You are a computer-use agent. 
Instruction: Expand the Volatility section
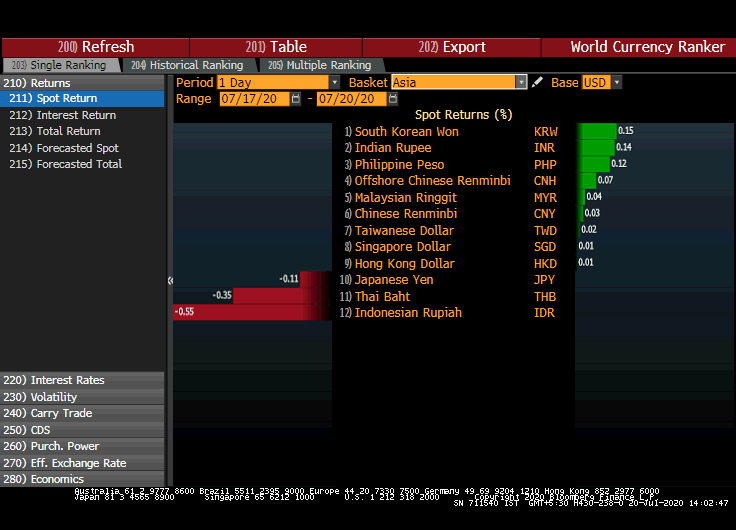[54, 397]
